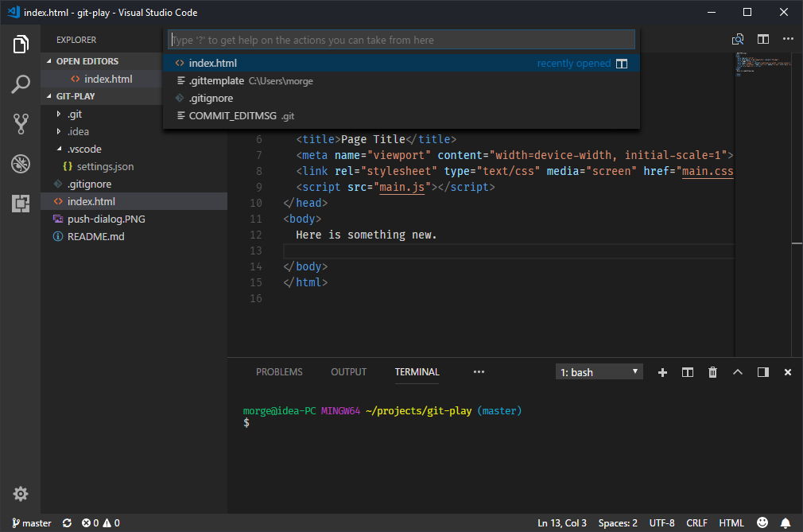Viewport: 803px width, 532px height.
Task: Open the Search view in the activity bar
Action: [x=20, y=84]
